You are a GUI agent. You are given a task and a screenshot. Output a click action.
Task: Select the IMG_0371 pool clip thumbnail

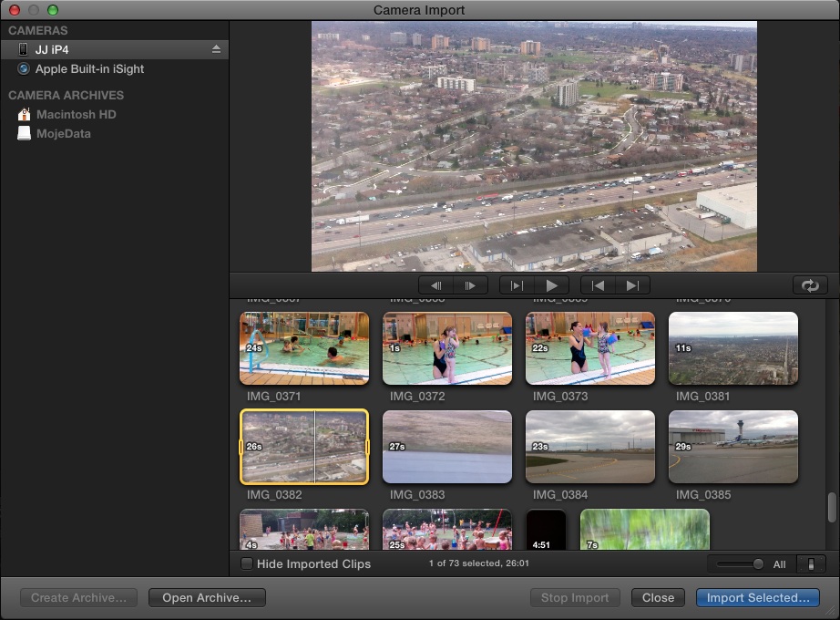coord(304,348)
